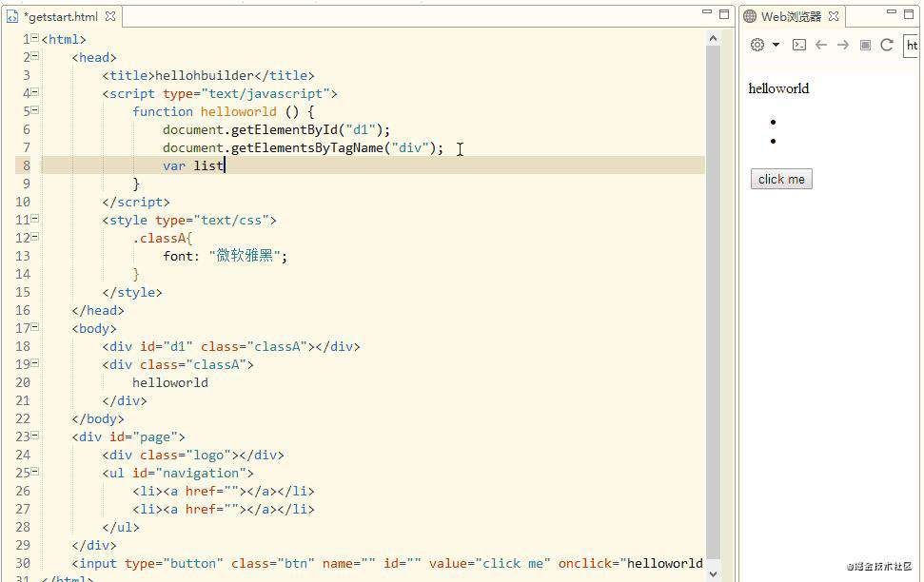Click line number 8 in the gutter
This screenshot has height=582, width=924.
point(26,165)
